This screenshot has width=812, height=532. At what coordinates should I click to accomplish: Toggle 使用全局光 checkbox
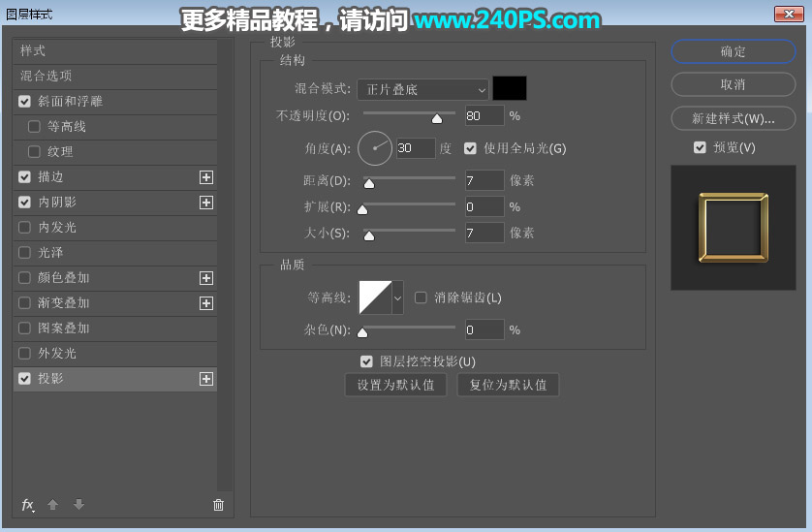click(x=470, y=148)
